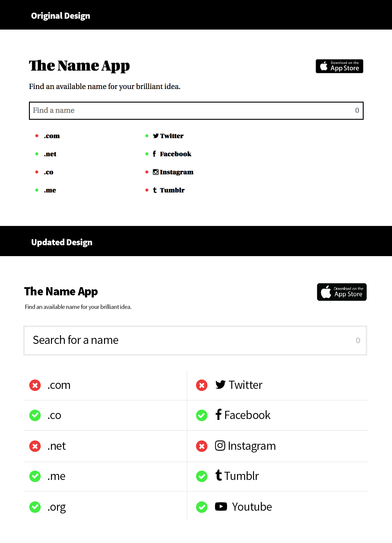Click the green check icon beside .co

(35, 415)
